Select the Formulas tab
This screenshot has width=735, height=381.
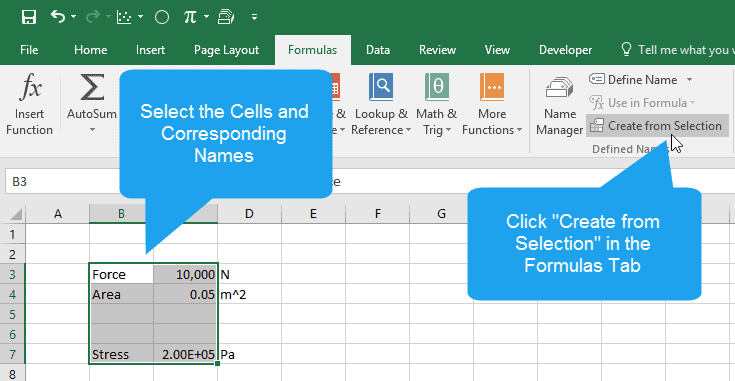313,50
